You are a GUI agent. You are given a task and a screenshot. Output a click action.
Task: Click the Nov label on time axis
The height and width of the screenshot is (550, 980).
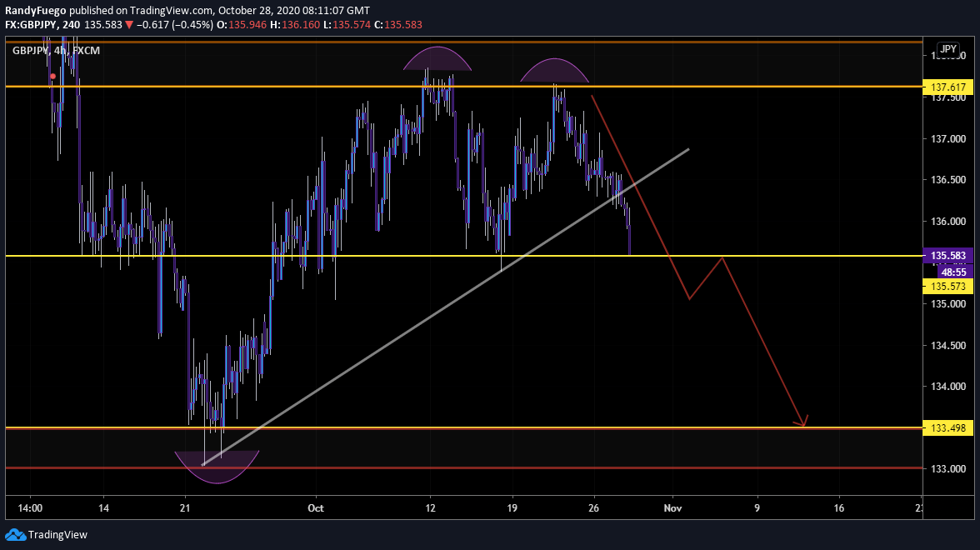coord(672,508)
